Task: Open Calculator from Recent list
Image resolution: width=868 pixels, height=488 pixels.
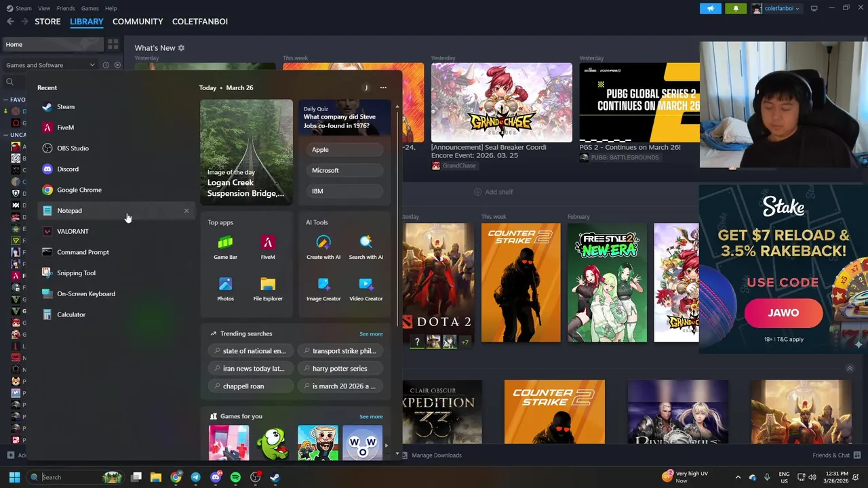Action: [x=115, y=314]
